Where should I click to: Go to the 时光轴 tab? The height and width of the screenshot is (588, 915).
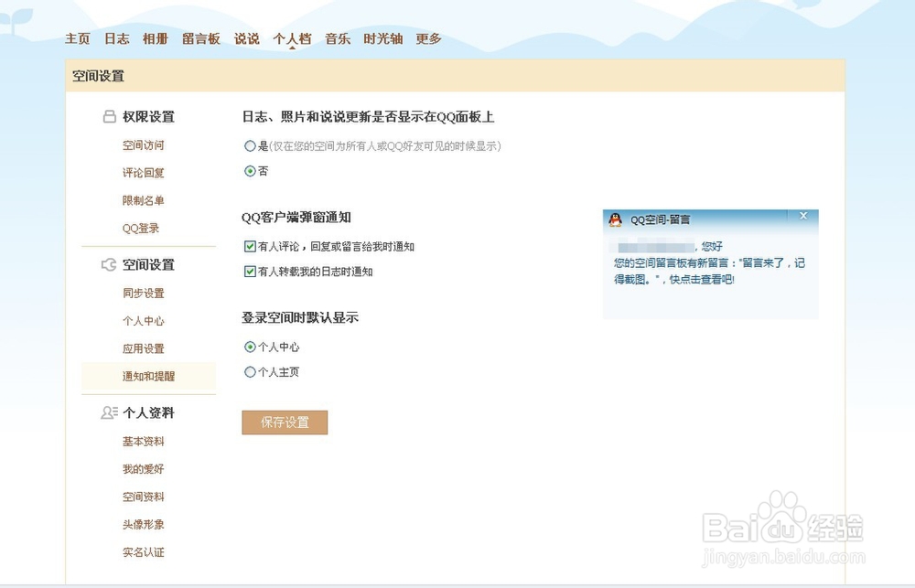tap(382, 38)
